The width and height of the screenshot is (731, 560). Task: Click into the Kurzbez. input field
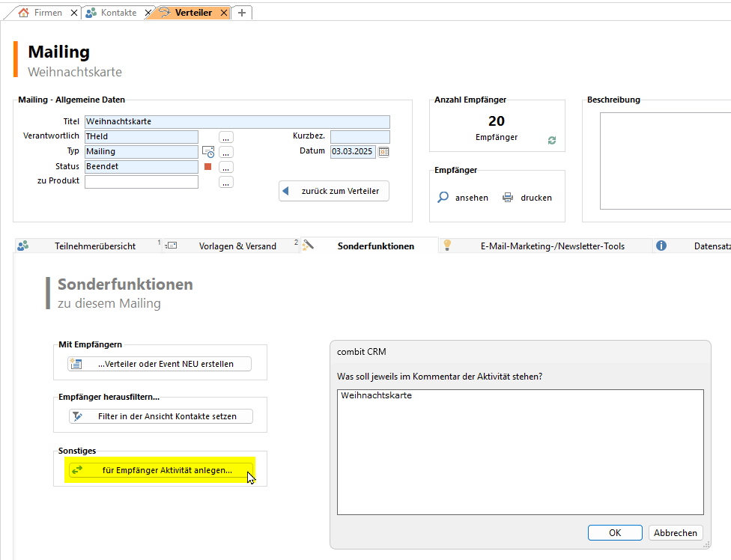[x=360, y=137]
